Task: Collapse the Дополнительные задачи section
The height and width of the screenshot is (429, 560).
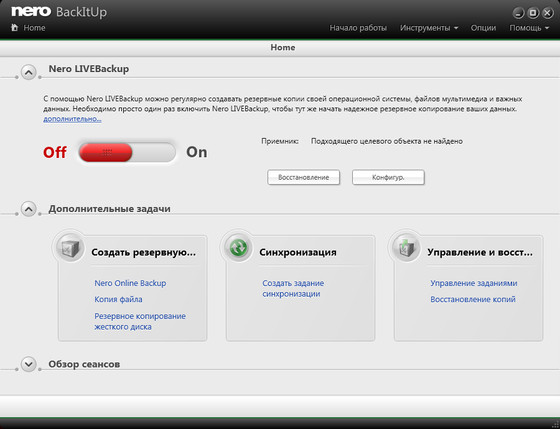Action: click(x=29, y=209)
